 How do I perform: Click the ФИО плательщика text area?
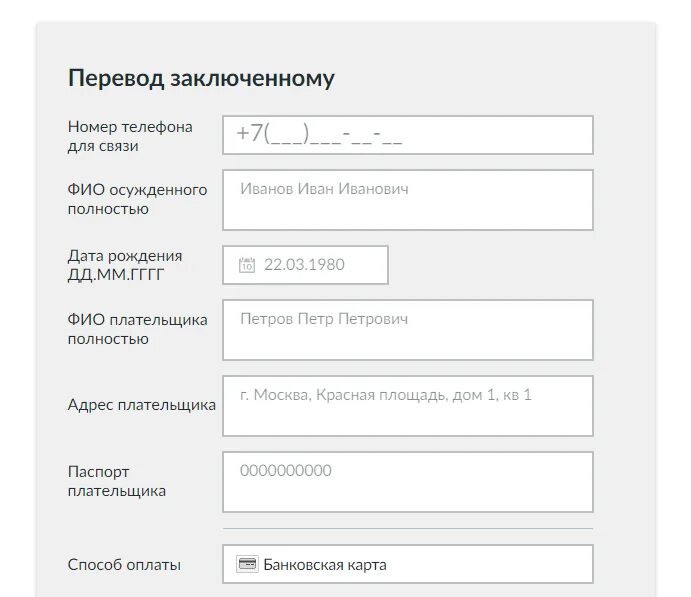(408, 330)
